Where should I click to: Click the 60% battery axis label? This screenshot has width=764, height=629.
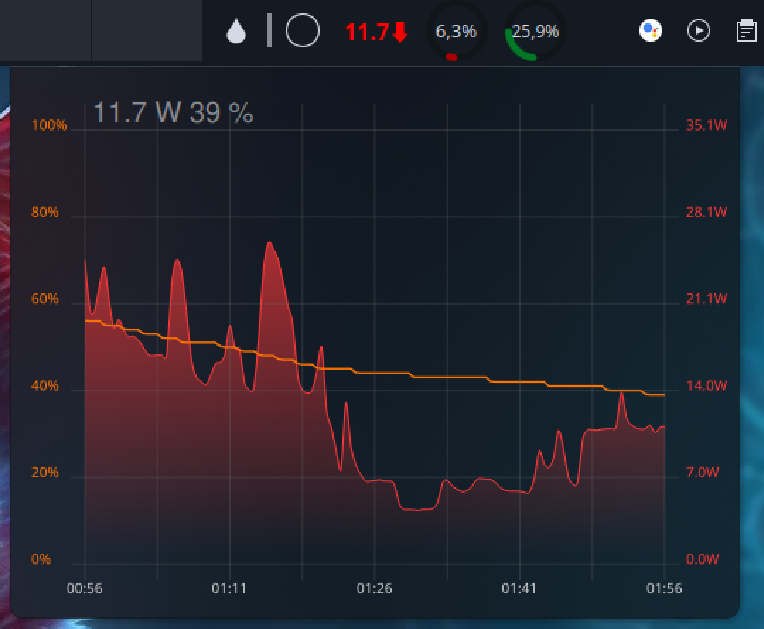click(45, 299)
